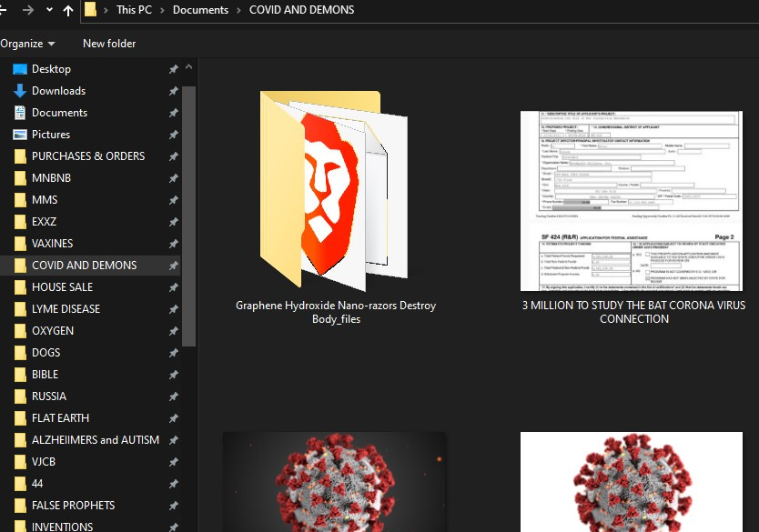759x532 pixels.
Task: Select the SF 424 form document thumbnail
Action: pyautogui.click(x=632, y=201)
